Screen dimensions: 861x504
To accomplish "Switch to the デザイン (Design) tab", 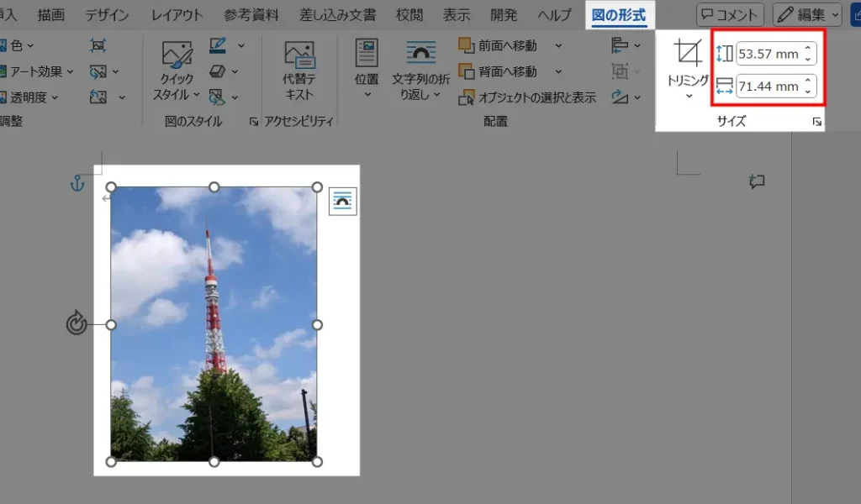I will click(x=107, y=14).
